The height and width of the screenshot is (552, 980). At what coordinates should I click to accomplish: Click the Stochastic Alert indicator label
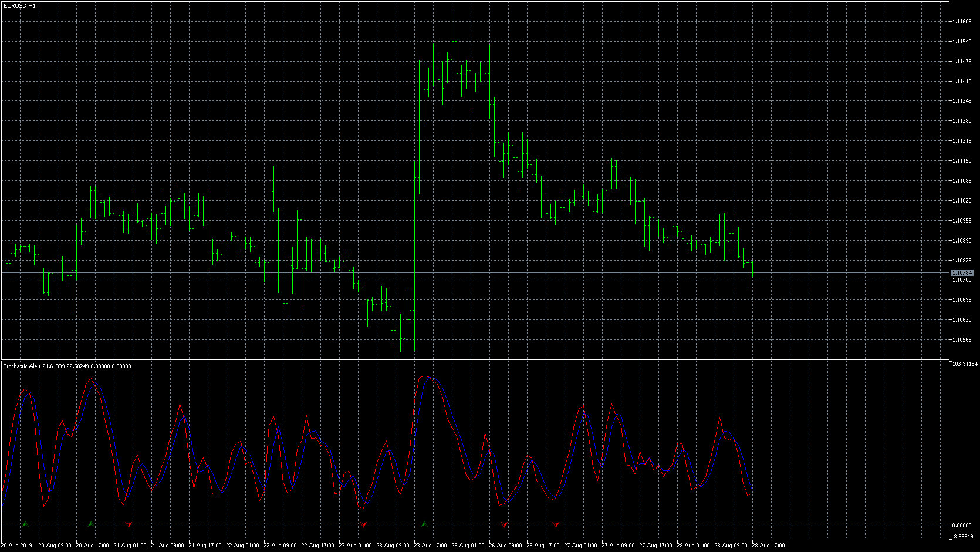click(x=67, y=366)
